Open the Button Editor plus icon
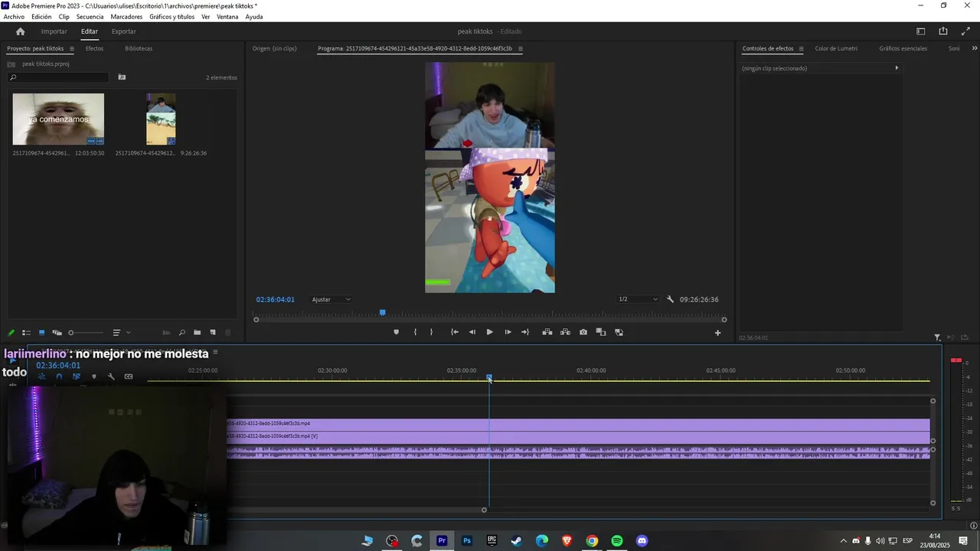This screenshot has height=551, width=980. pyautogui.click(x=717, y=333)
